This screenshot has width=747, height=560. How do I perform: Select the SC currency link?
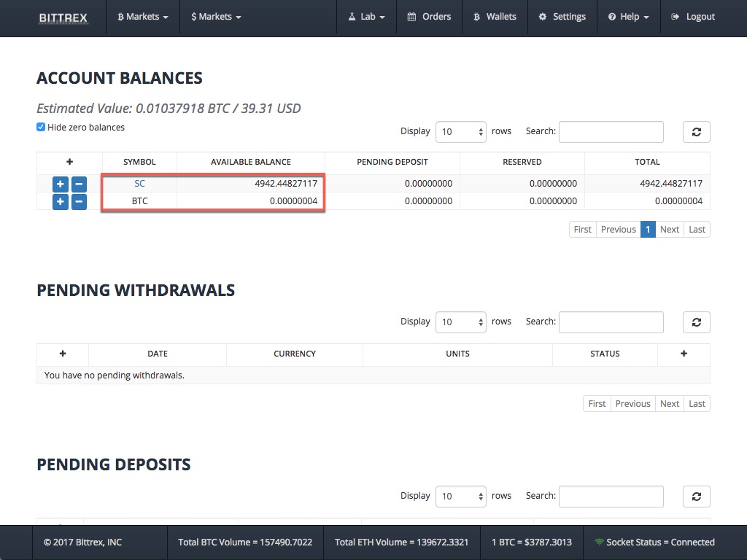click(x=139, y=184)
